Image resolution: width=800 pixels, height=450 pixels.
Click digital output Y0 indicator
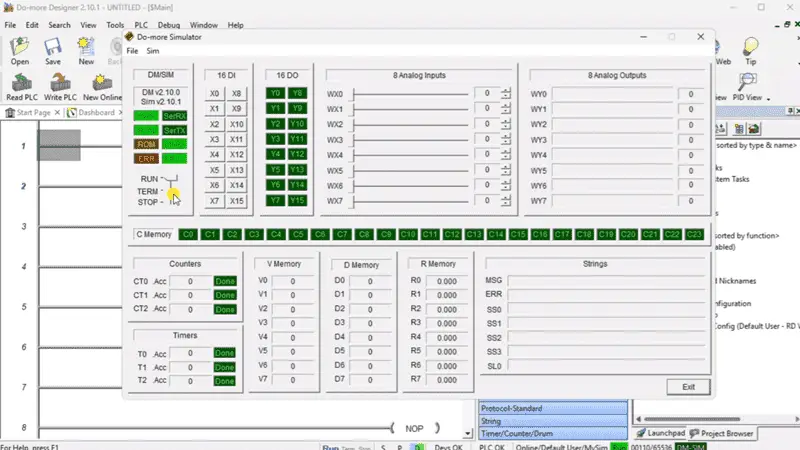276,93
